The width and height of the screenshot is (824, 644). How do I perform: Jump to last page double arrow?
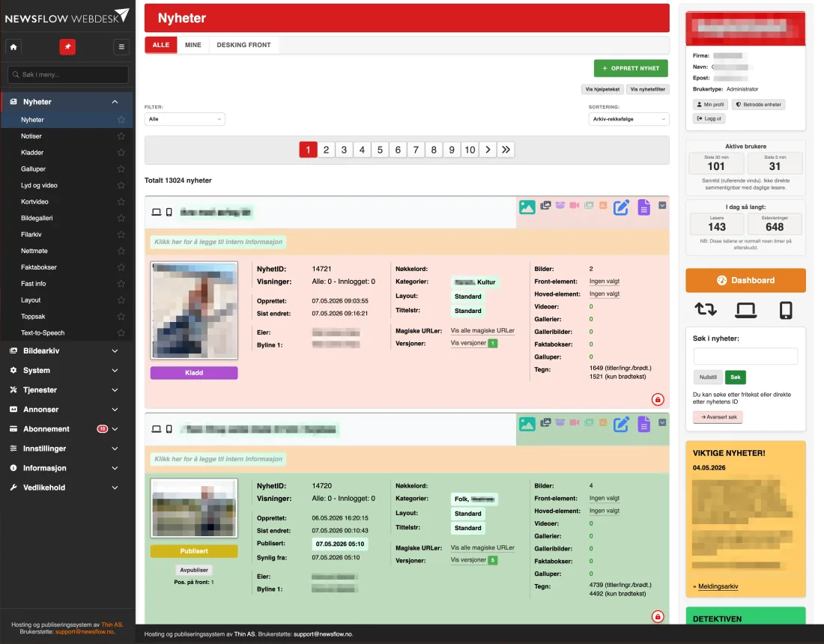pos(506,150)
